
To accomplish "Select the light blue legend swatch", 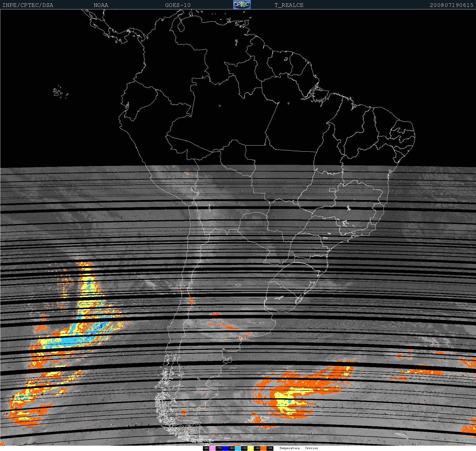I will pos(238,448).
